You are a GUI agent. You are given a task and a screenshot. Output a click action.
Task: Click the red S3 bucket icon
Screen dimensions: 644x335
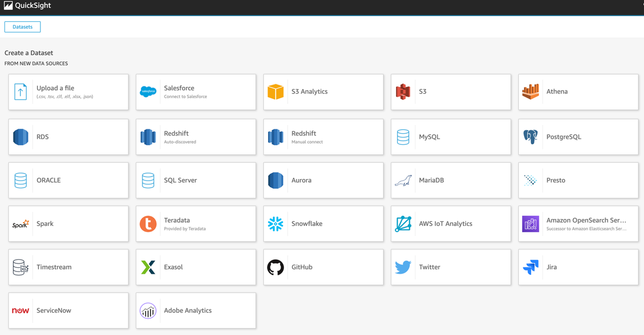[x=403, y=92]
